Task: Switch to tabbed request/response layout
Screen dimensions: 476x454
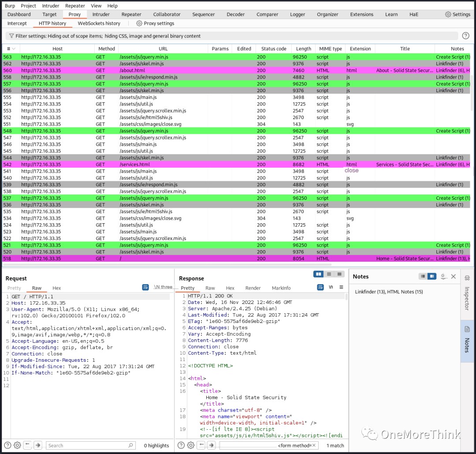Action: coord(339,274)
